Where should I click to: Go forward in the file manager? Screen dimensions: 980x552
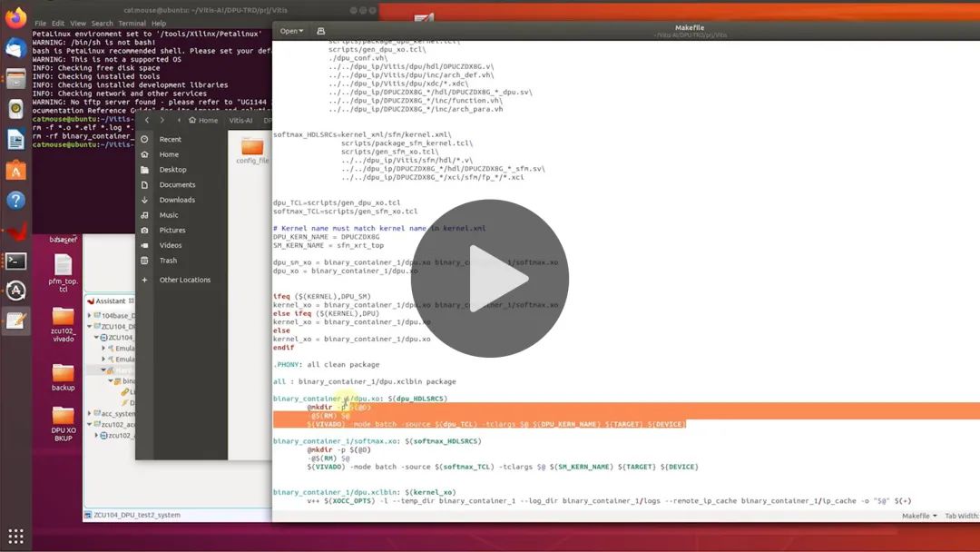point(162,120)
